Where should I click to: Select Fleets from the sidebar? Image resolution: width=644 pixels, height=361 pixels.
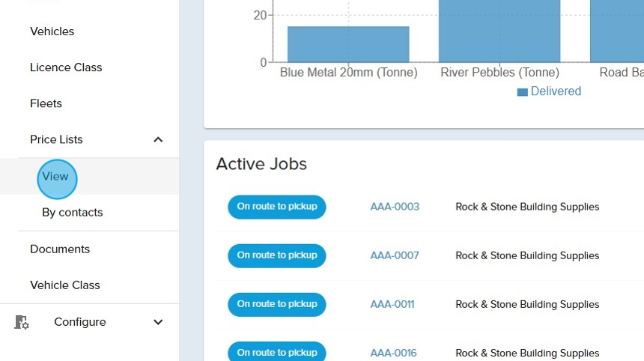(x=46, y=103)
